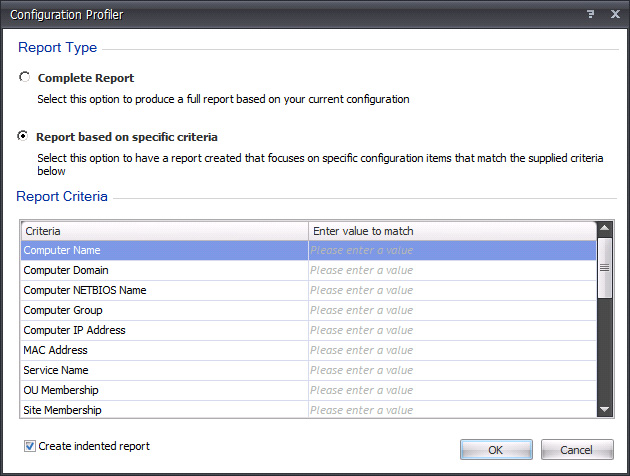Click value field for Computer Domain
This screenshot has height=476, width=630.
click(x=451, y=271)
